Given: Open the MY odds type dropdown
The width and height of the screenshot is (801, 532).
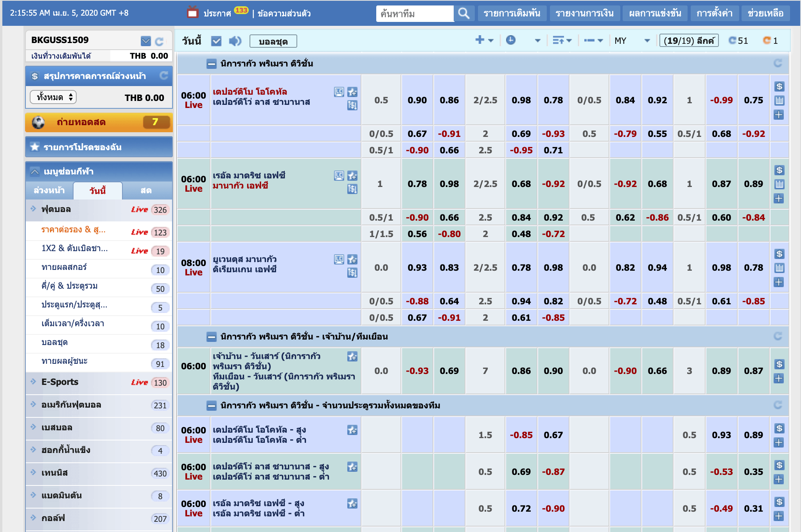Looking at the screenshot, I should (631, 41).
